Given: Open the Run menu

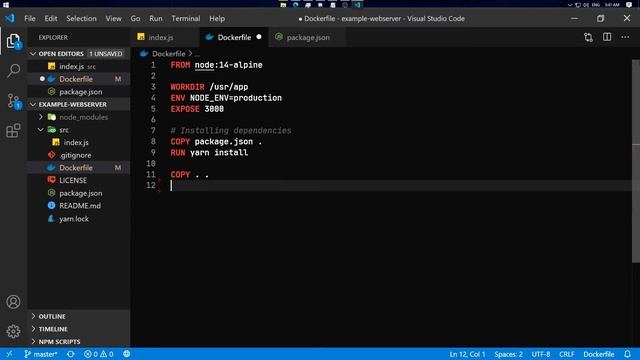Looking at the screenshot, I should tap(156, 18).
